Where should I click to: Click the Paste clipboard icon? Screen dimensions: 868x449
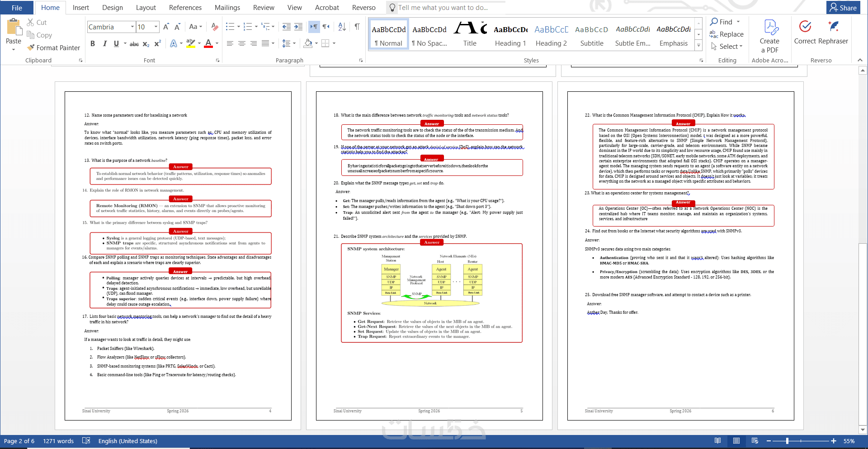tap(14, 27)
